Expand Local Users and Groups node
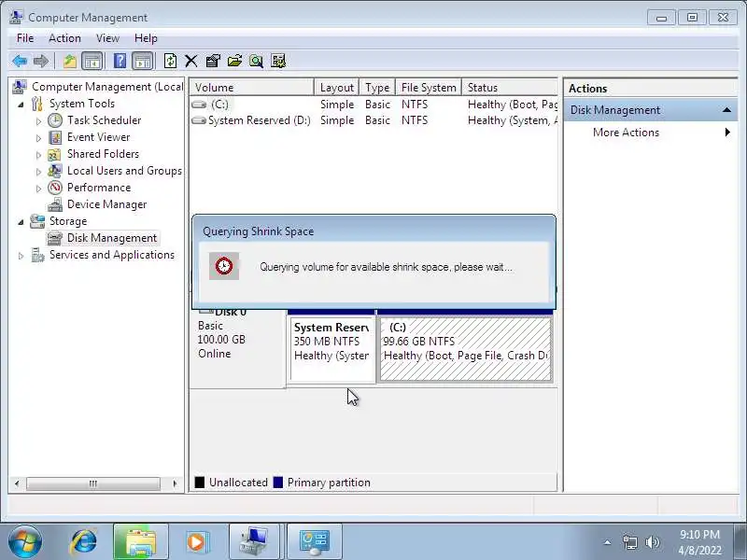 click(x=38, y=172)
